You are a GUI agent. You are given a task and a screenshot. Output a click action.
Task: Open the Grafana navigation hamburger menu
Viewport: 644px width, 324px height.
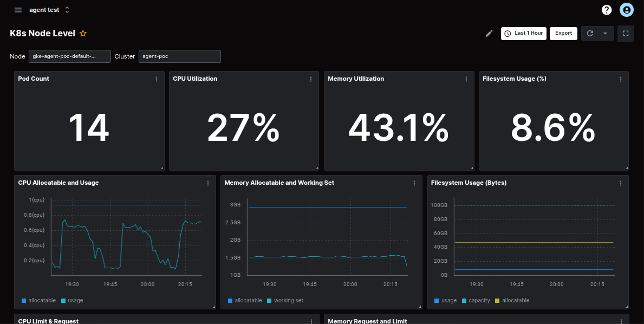(18, 9)
